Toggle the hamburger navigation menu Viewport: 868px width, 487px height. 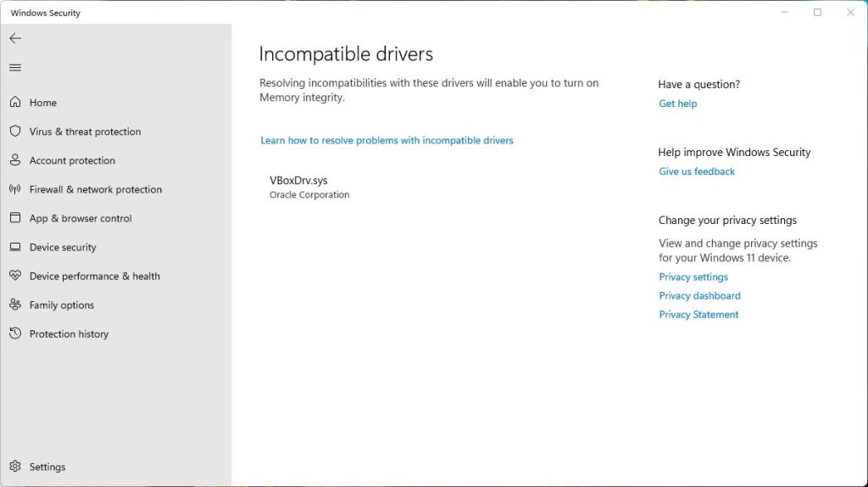15,68
